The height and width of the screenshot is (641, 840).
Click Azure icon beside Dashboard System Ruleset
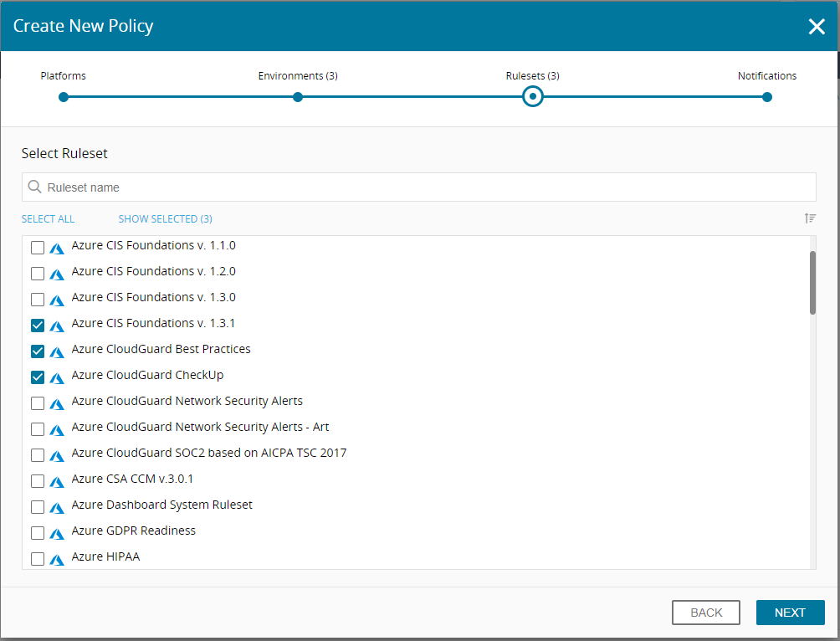point(57,508)
